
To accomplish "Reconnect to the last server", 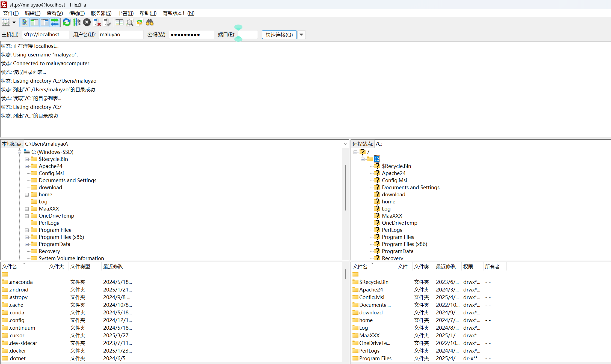I will pos(107,22).
